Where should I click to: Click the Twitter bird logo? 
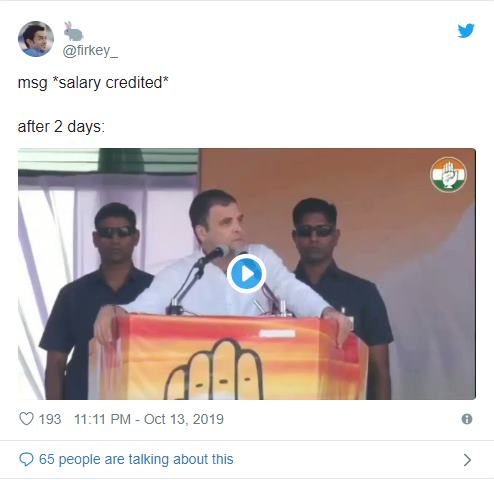tap(466, 31)
